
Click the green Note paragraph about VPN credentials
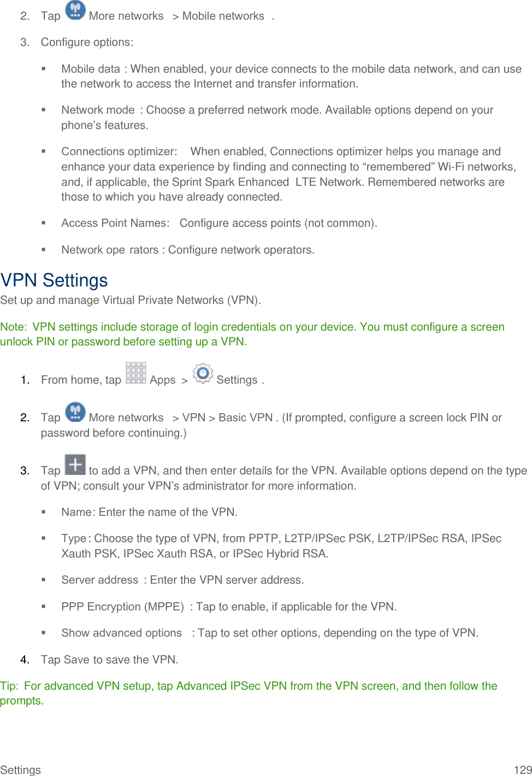coord(252,334)
